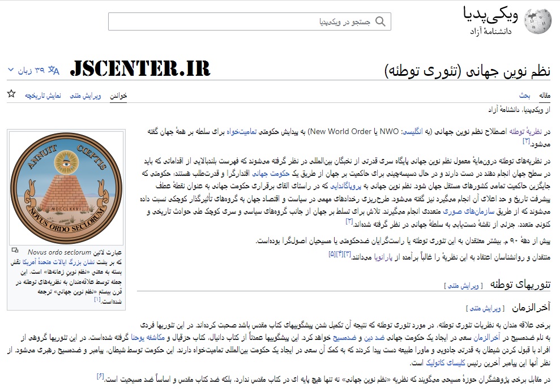This screenshot has height=392, width=560.
Task: Click the search Wikipedia input field
Action: 249,21
